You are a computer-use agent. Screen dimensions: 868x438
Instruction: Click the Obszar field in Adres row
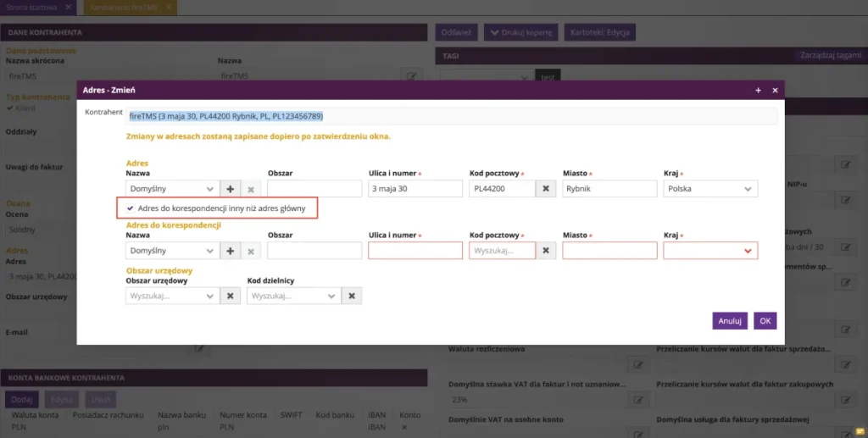coord(314,189)
